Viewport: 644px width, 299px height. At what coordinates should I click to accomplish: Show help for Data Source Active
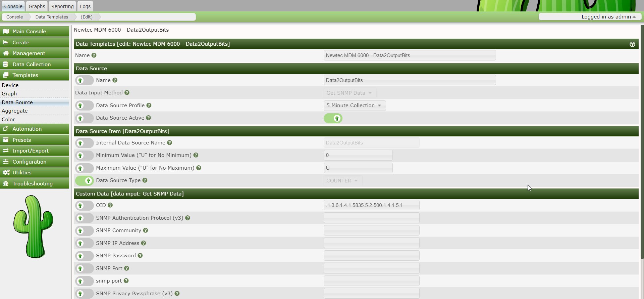[148, 118]
